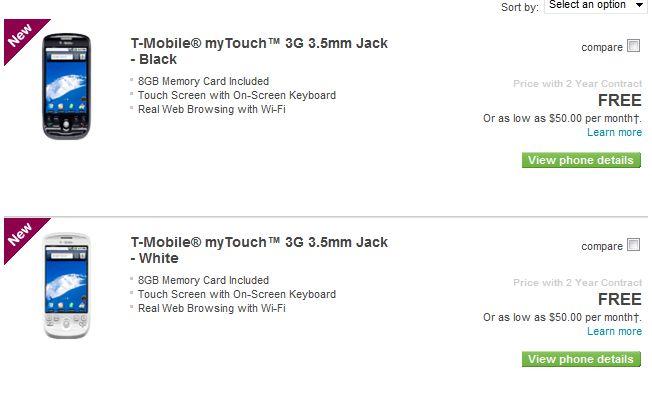Click the compare label beside the Black phone
Screen dimensions: 652x401
click(x=601, y=47)
